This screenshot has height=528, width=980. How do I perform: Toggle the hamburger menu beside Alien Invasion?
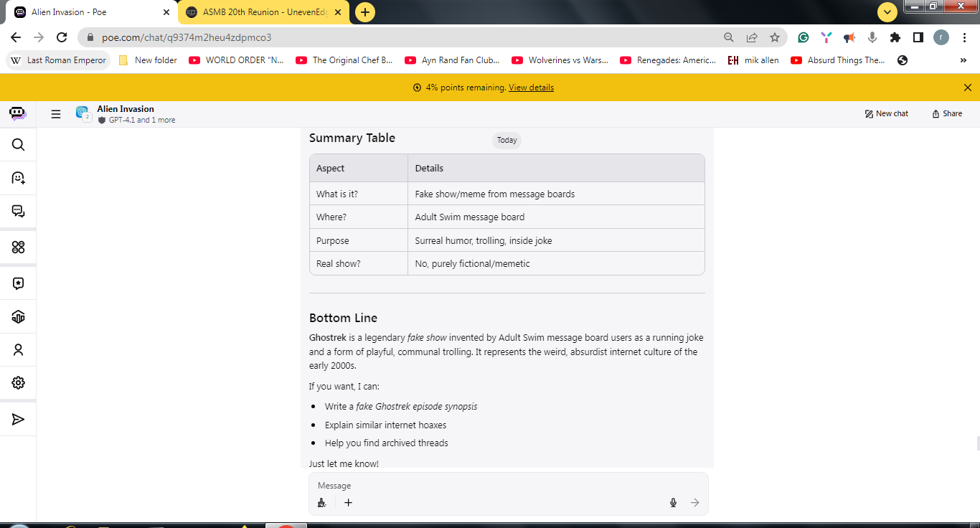56,113
